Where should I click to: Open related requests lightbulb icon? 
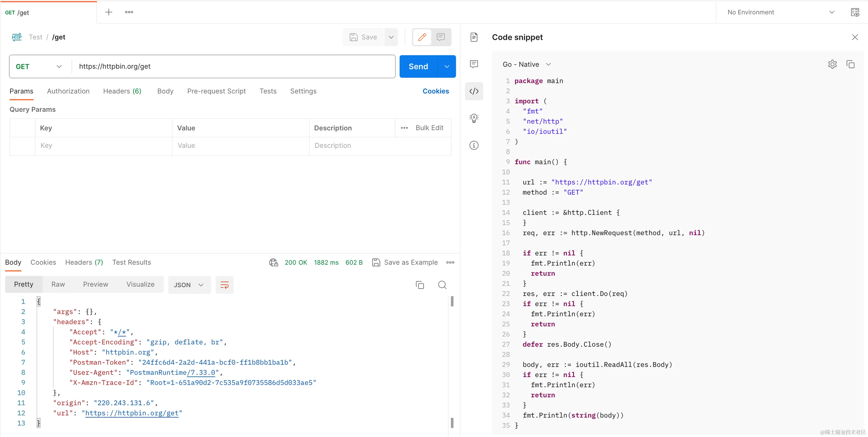coord(474,118)
